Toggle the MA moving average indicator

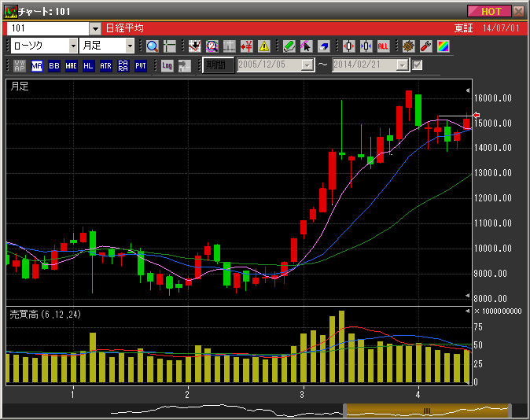point(37,65)
